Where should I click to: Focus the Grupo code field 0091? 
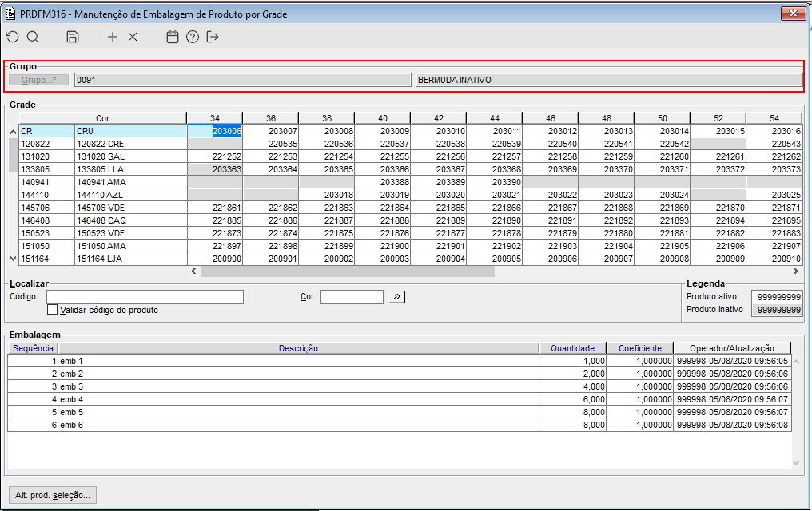coord(242,80)
